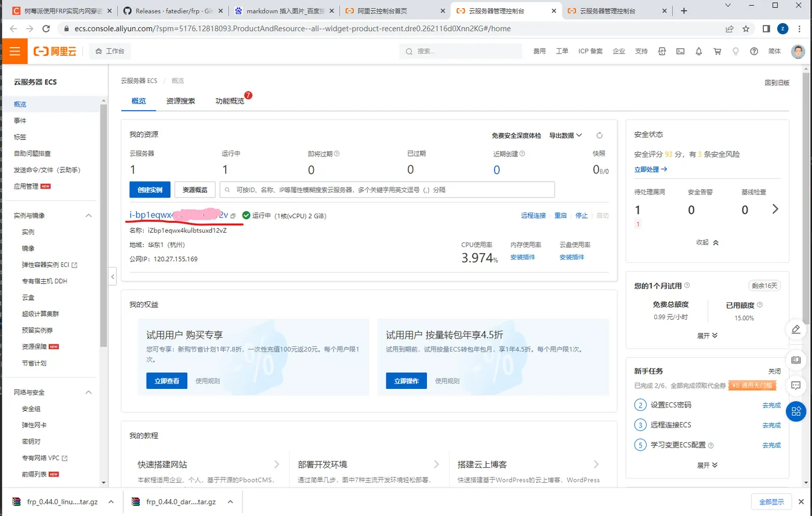Screen dimensions: 812x516
Task: Collapse security panel with 收起
Action: (707, 243)
